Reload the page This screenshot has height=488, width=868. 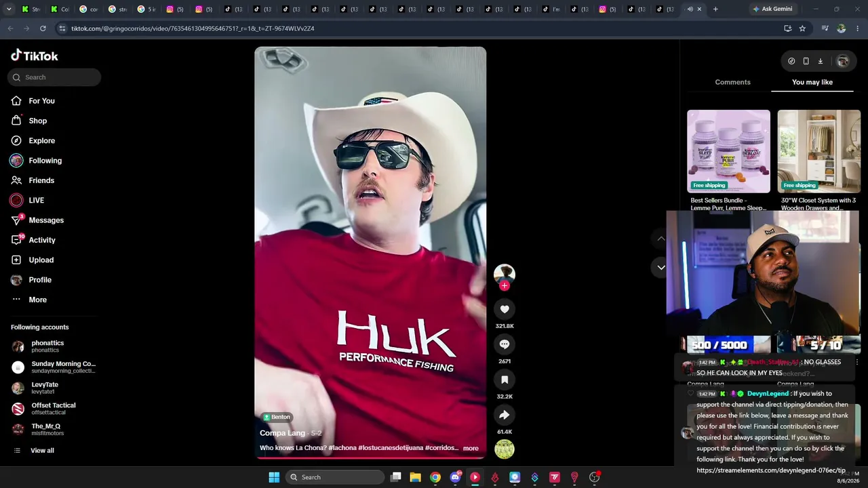tap(43, 28)
